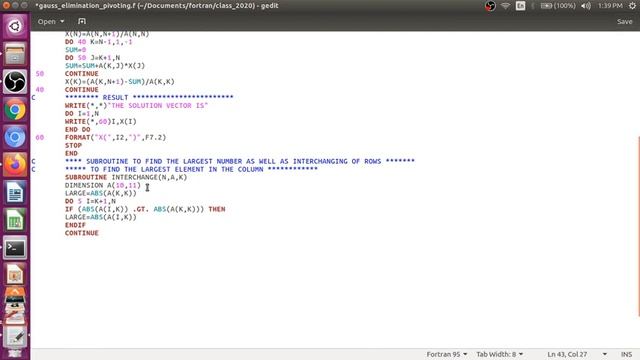Click the DO 40 K=N-1,1,-1 line
Screen dimensions: 640x360
[x=98, y=42]
